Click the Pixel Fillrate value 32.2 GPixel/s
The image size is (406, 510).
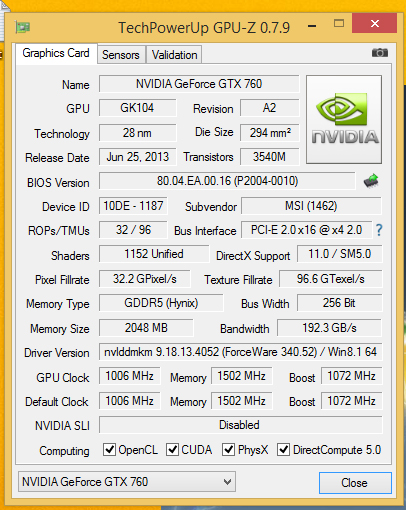coord(145,279)
